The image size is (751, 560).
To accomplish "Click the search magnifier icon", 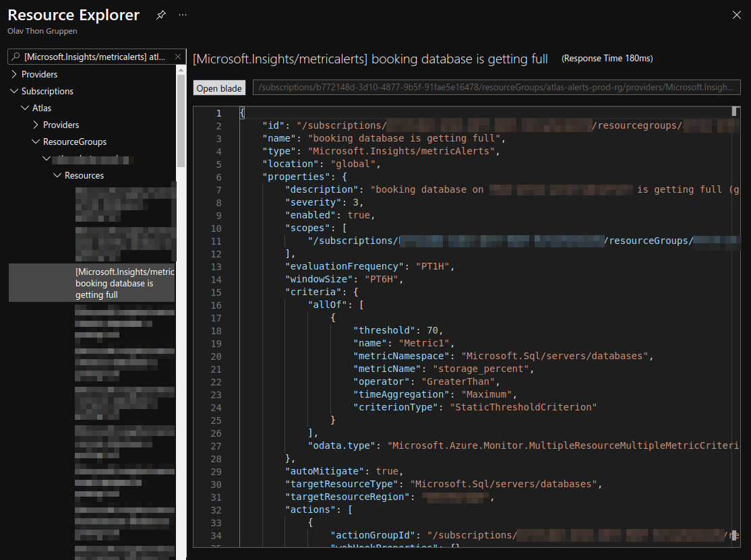I will point(16,56).
